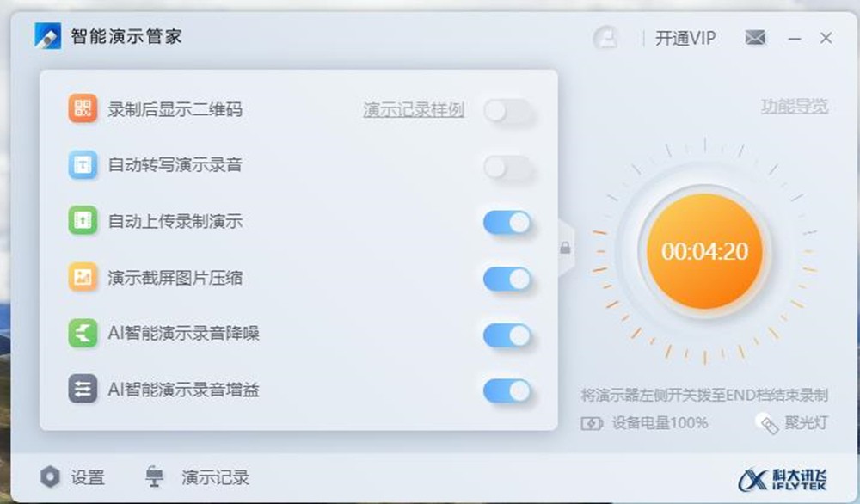Click the image compression icon beside 演示截屏图片压缩
Image resolution: width=860 pixels, height=504 pixels.
tap(83, 277)
